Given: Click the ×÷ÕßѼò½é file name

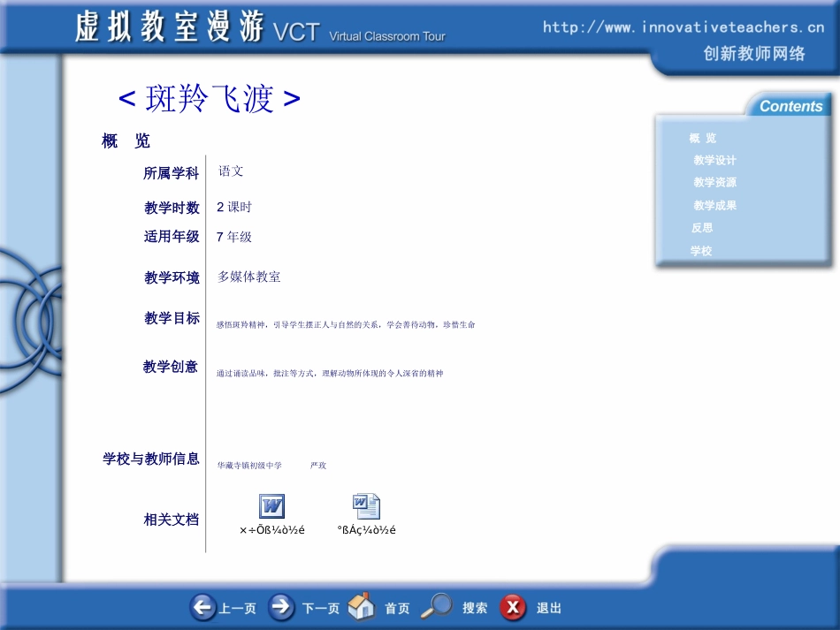Looking at the screenshot, I should pyautogui.click(x=272, y=530).
